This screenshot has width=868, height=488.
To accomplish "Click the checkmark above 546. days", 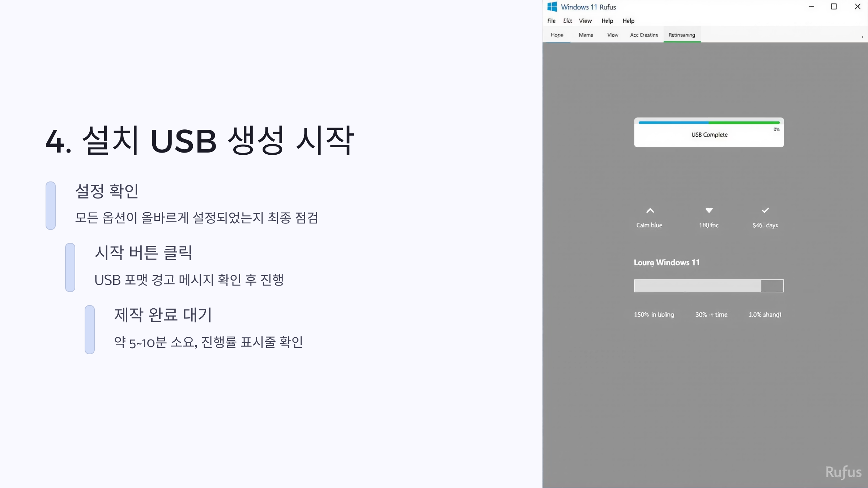I will coord(765,210).
